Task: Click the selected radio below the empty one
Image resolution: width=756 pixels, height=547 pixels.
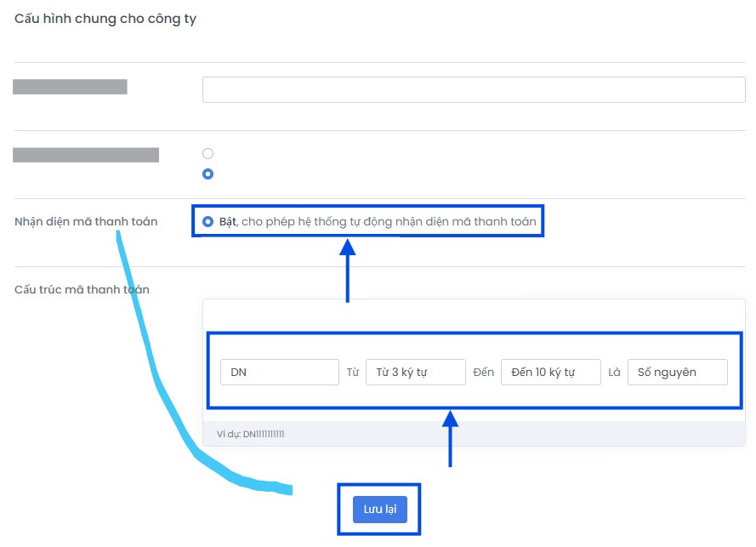Action: [207, 174]
